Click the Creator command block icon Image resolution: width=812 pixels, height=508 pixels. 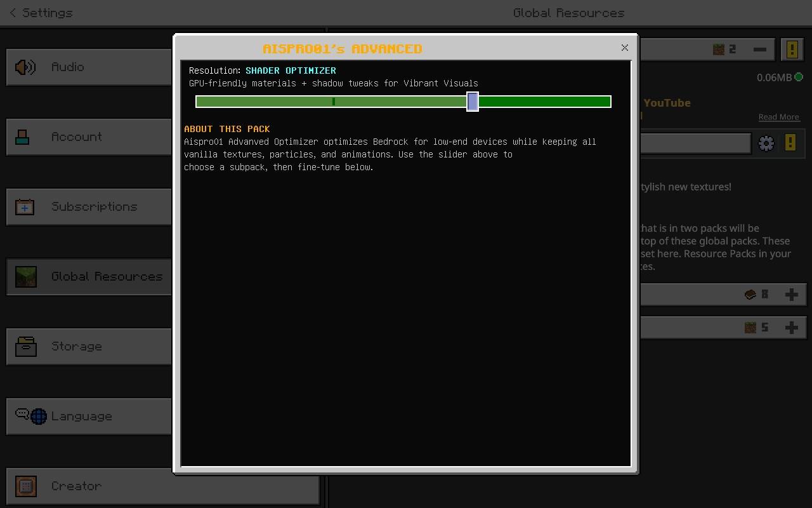[x=26, y=486]
